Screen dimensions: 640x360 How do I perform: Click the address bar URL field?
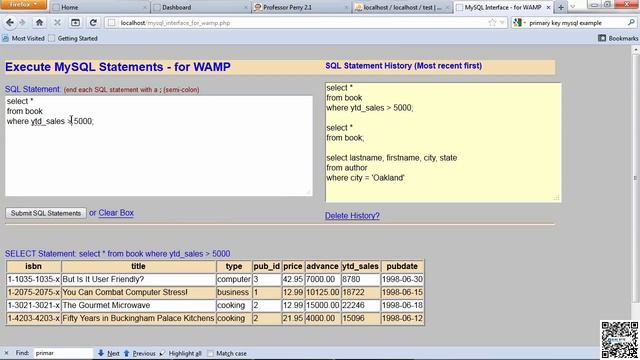point(300,23)
